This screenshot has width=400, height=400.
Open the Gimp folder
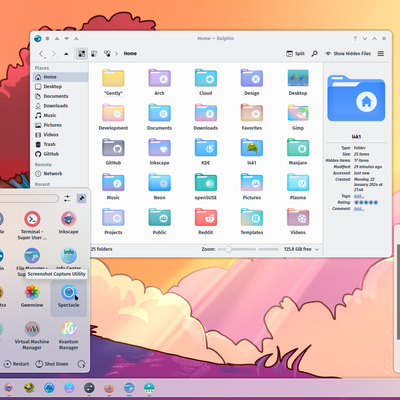tap(298, 117)
